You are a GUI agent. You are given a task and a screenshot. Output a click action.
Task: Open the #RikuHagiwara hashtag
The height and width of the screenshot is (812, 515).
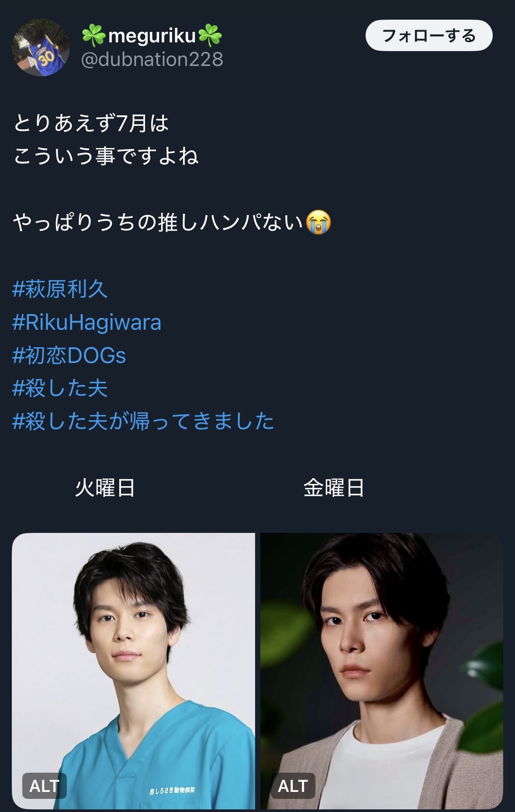coord(87,322)
